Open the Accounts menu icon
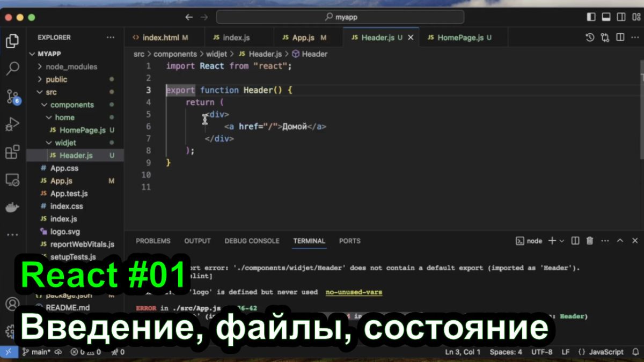 tap(12, 304)
